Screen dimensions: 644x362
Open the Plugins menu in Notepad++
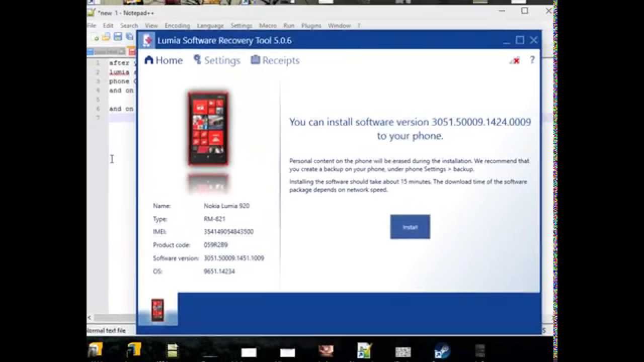coord(311,26)
